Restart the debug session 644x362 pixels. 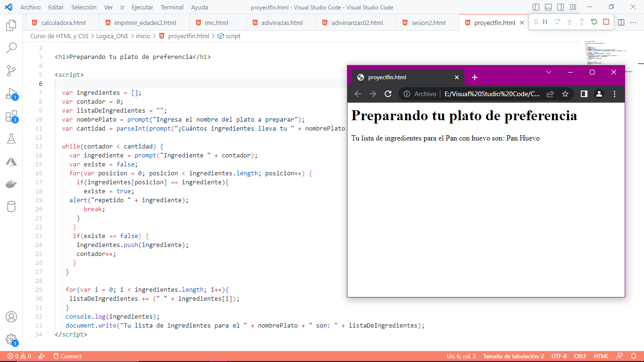pyautogui.click(x=594, y=22)
